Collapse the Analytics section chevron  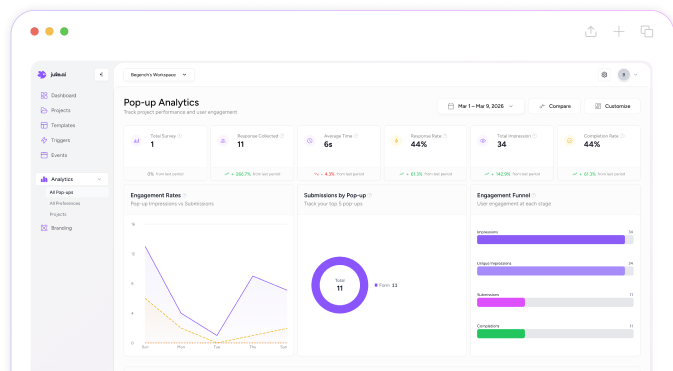tap(100, 179)
